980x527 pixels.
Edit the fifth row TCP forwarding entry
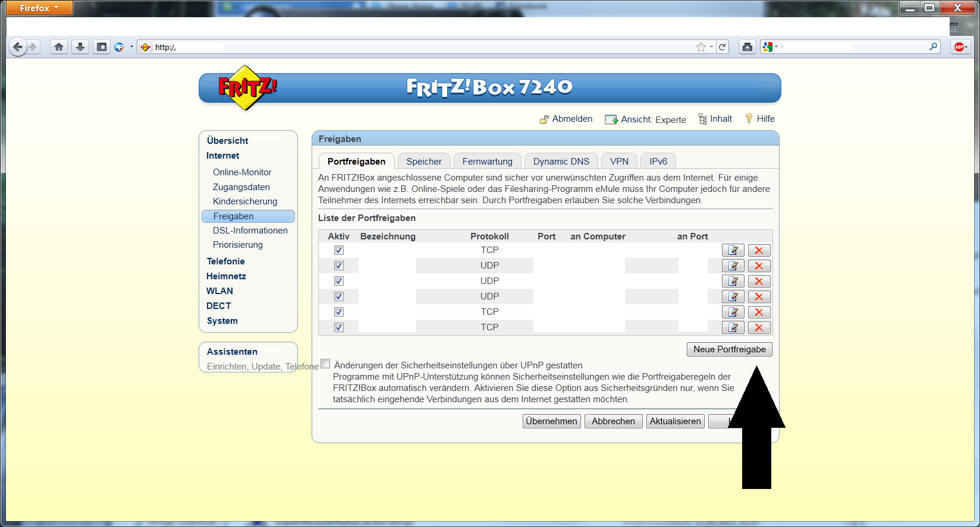click(x=733, y=312)
